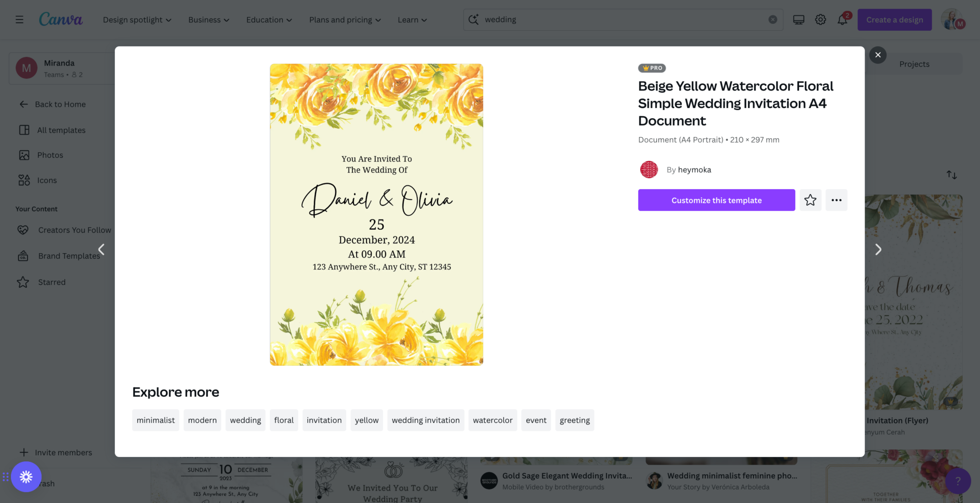This screenshot has height=503, width=980.
Task: Click the sort order control near templates
Action: pos(951,175)
